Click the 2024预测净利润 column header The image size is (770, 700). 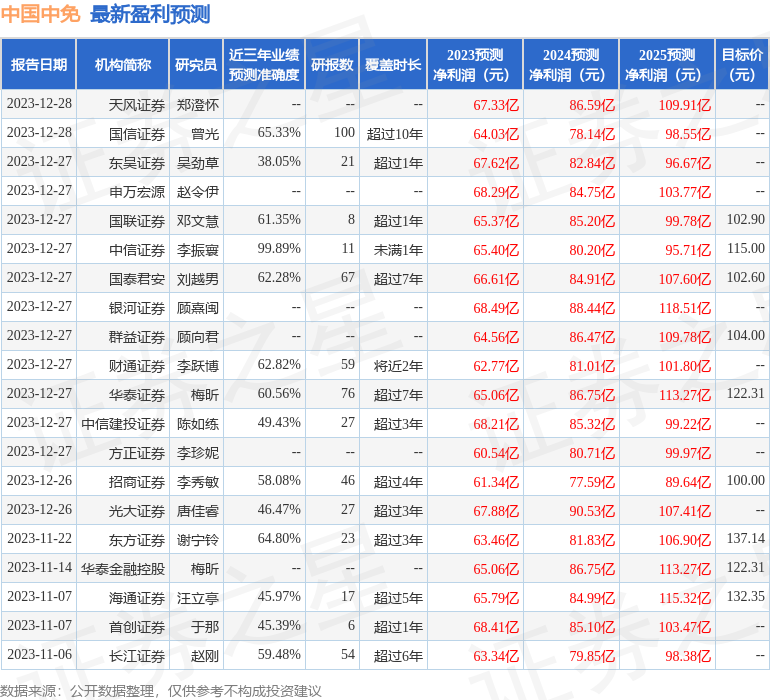pyautogui.click(x=571, y=64)
